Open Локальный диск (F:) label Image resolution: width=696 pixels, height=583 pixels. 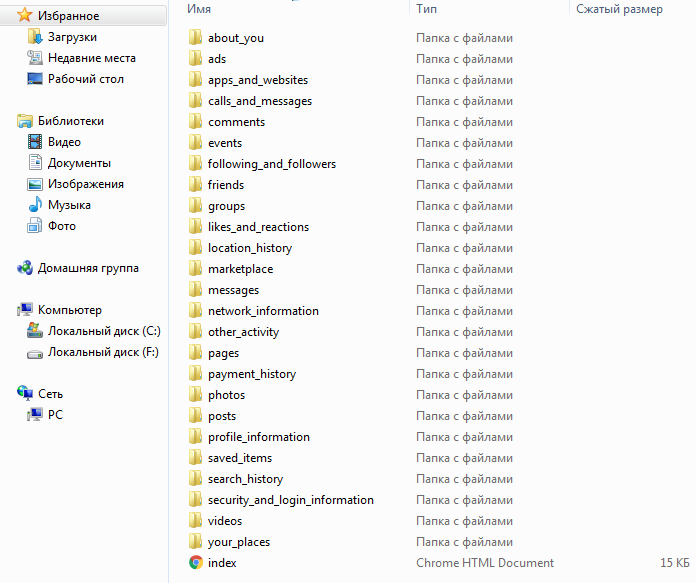pyautogui.click(x=103, y=352)
